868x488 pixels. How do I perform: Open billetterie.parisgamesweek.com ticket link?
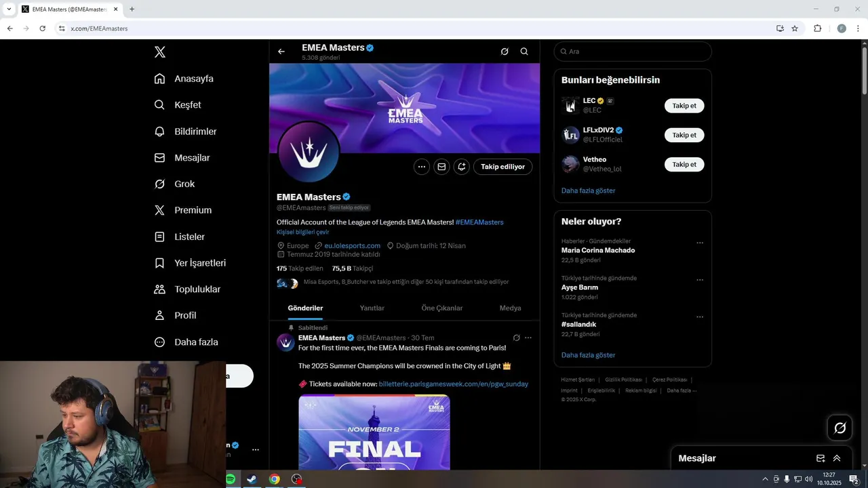(453, 384)
